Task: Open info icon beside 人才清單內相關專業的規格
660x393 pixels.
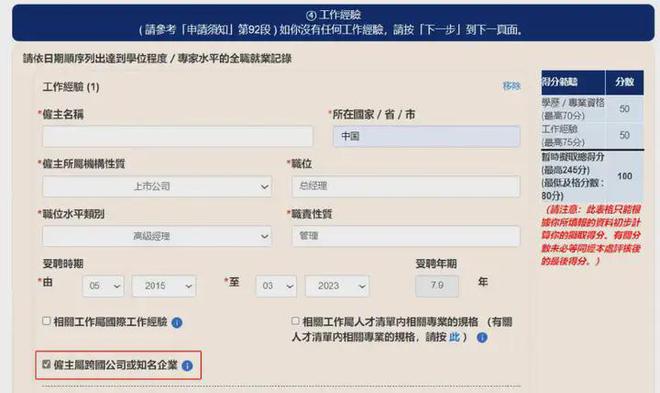Action: (482, 337)
